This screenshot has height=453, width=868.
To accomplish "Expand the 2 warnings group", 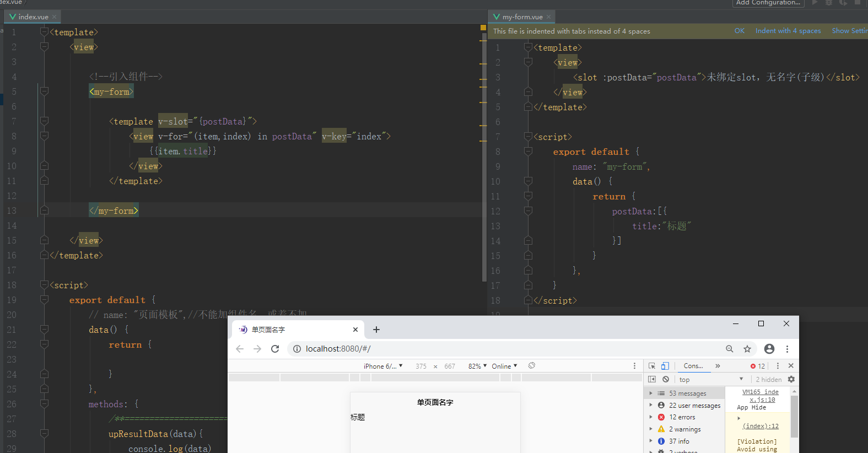I will click(651, 429).
